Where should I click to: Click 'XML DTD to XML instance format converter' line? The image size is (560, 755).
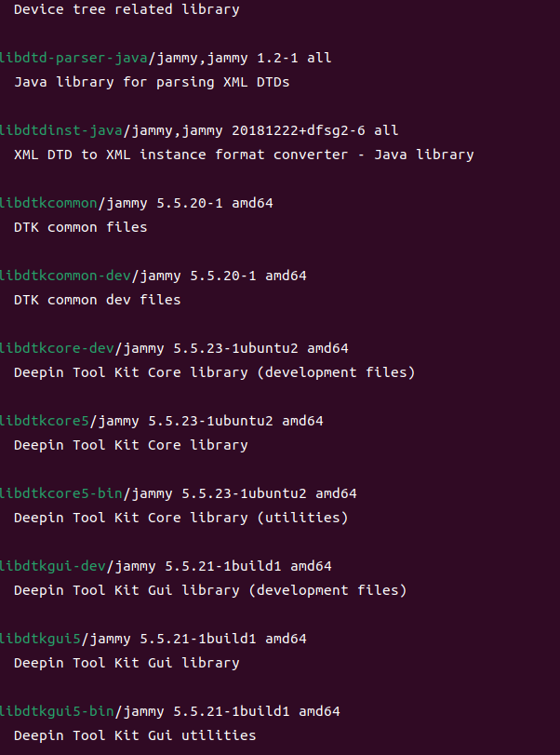click(x=244, y=155)
